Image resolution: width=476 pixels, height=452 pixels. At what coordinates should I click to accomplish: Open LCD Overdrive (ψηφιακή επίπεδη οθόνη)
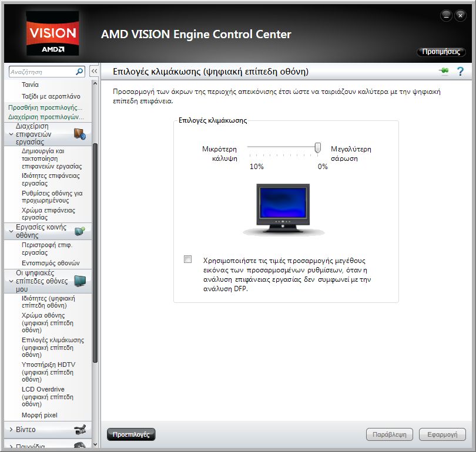(48, 396)
